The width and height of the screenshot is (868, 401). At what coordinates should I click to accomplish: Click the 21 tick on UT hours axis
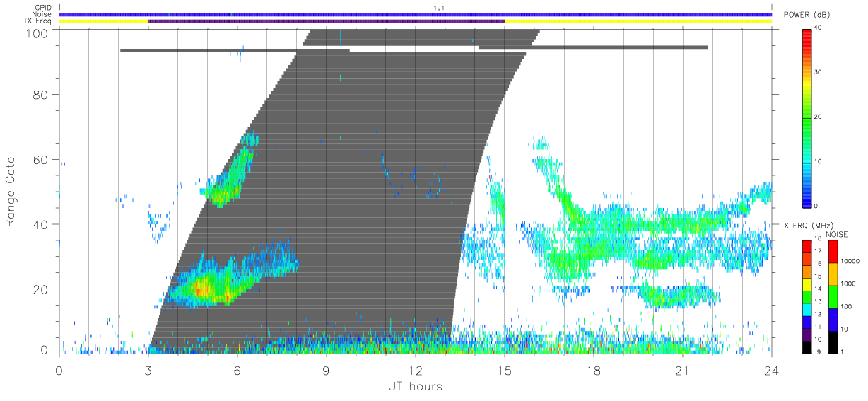click(x=683, y=370)
